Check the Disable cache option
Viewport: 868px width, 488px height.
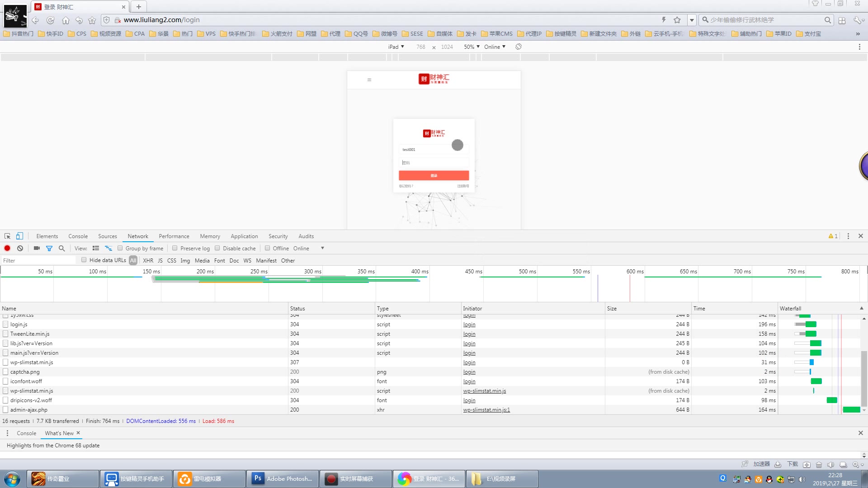pos(217,248)
